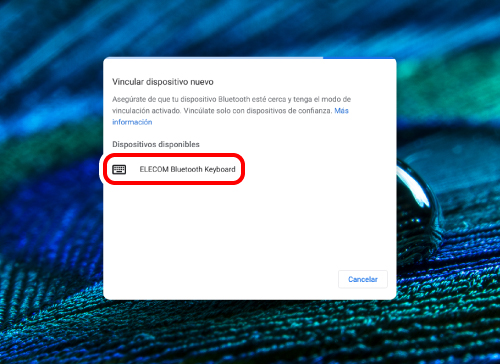Click the dark blue segment of the loading bar
The width and height of the screenshot is (500, 364).
tap(359, 58)
